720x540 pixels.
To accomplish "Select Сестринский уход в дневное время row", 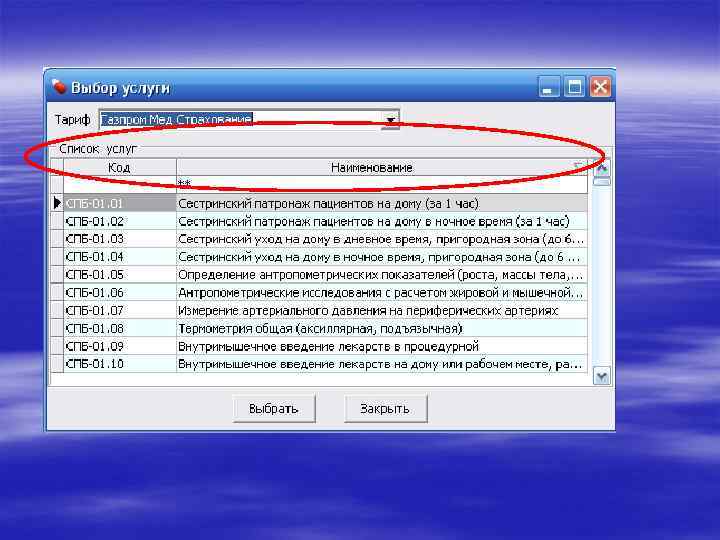I will pyautogui.click(x=382, y=239).
